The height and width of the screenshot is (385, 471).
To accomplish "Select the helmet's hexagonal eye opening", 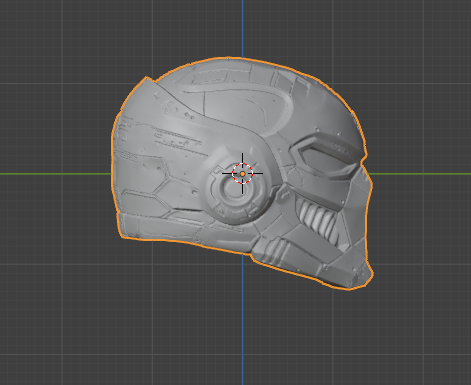I will pyautogui.click(x=327, y=157).
